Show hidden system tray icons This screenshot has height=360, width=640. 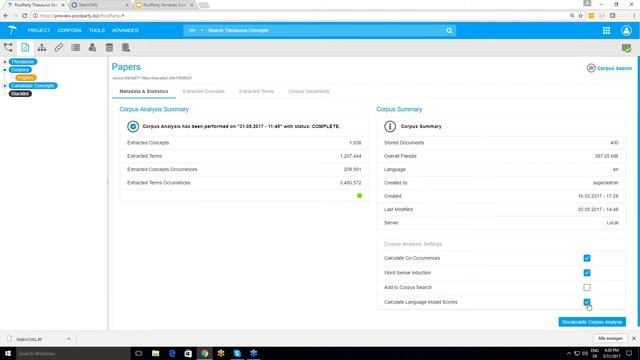pos(568,353)
